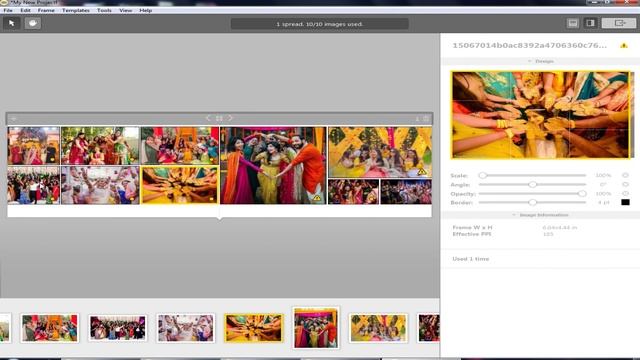The image size is (640, 360).
Task: Click the 'Frame W x H' label
Action: tap(472, 227)
